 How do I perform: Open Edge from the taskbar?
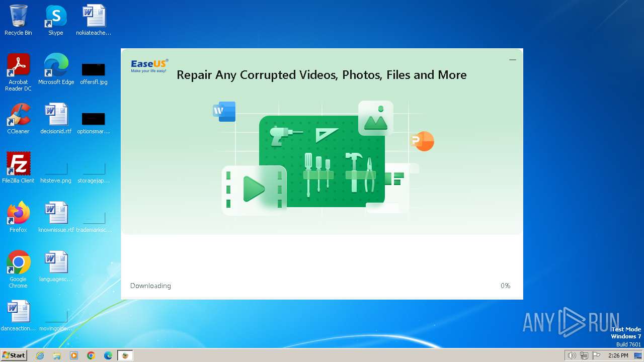tap(108, 355)
